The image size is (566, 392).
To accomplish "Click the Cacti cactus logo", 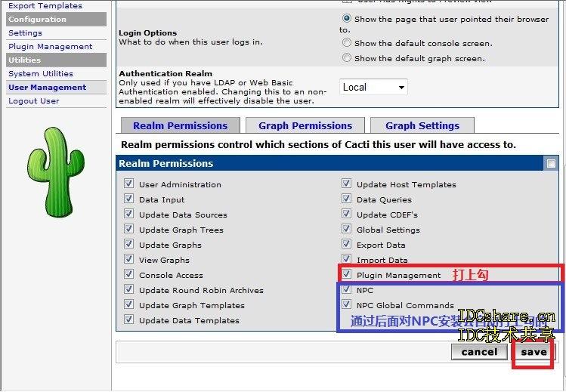I will click(x=56, y=172).
